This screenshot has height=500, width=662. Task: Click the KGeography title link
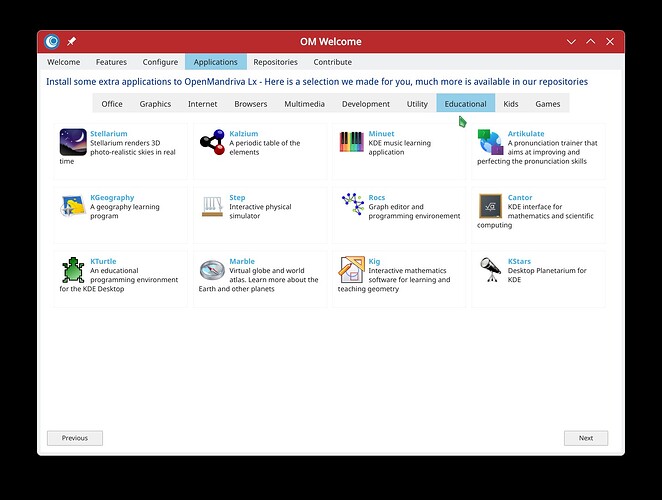(112, 197)
